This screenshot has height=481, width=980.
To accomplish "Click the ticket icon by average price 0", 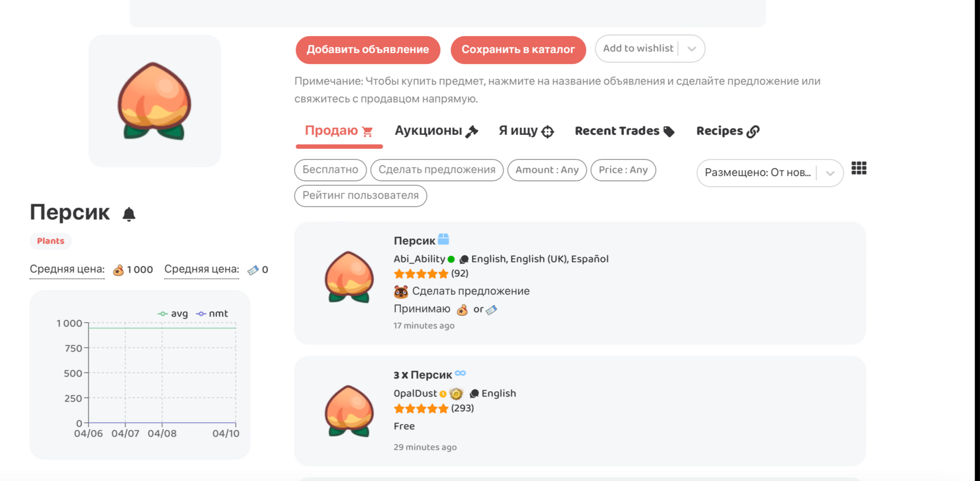I will 253,270.
